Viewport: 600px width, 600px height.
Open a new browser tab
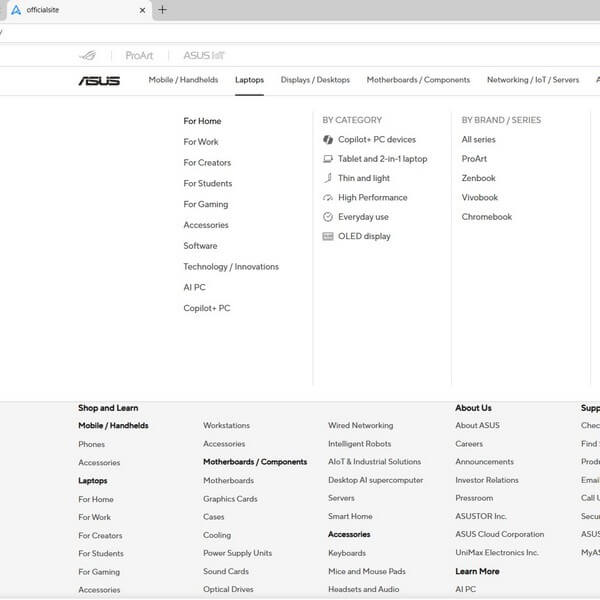(x=162, y=10)
